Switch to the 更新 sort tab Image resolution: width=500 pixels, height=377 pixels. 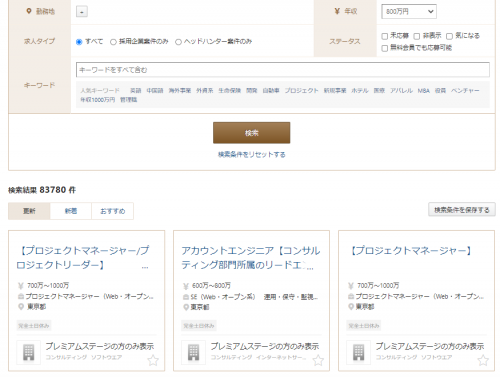[x=29, y=211]
